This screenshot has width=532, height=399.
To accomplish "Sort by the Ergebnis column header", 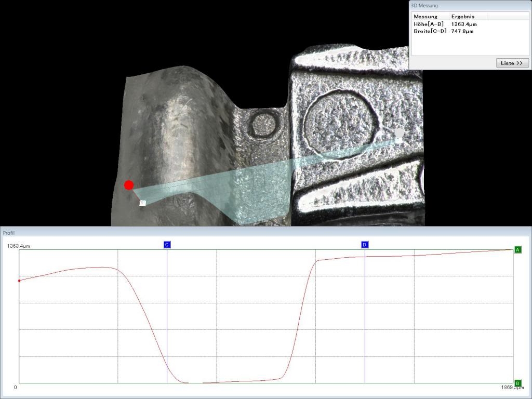I will tap(462, 17).
